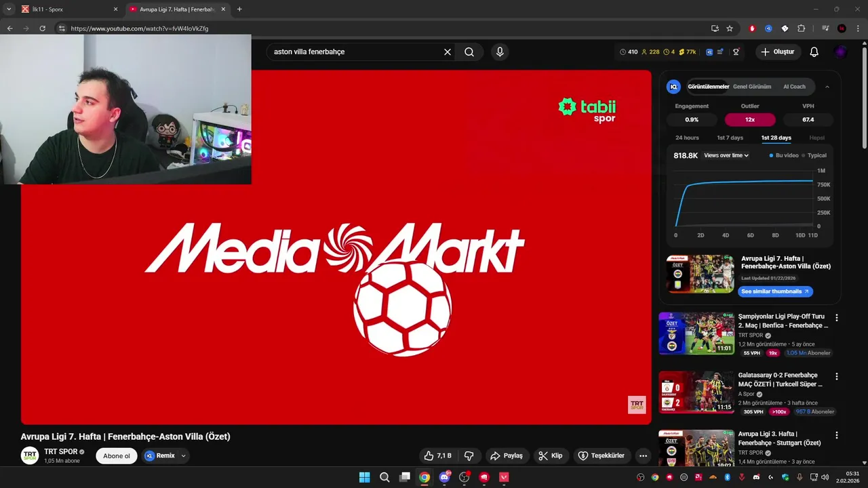This screenshot has height=488, width=868.
Task: Switch to the AI Coach tab
Action: [794, 87]
